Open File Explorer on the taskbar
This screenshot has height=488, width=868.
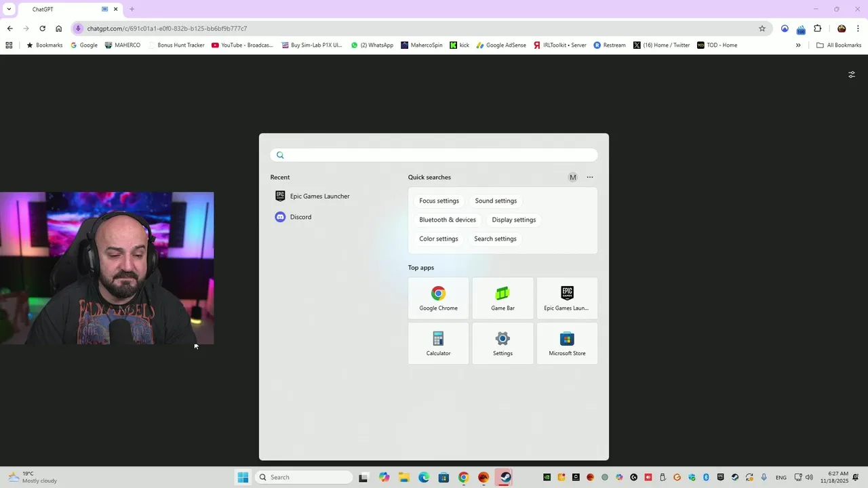[404, 477]
